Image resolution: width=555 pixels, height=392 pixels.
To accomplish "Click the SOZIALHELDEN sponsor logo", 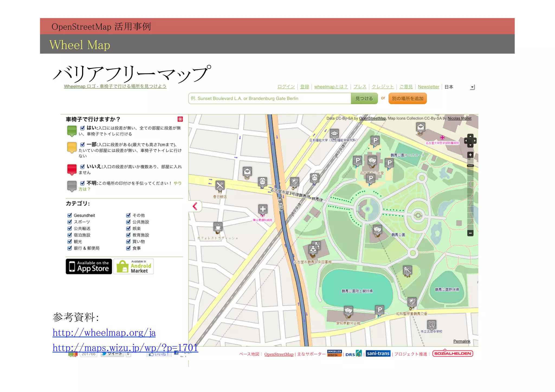I will 453,354.
